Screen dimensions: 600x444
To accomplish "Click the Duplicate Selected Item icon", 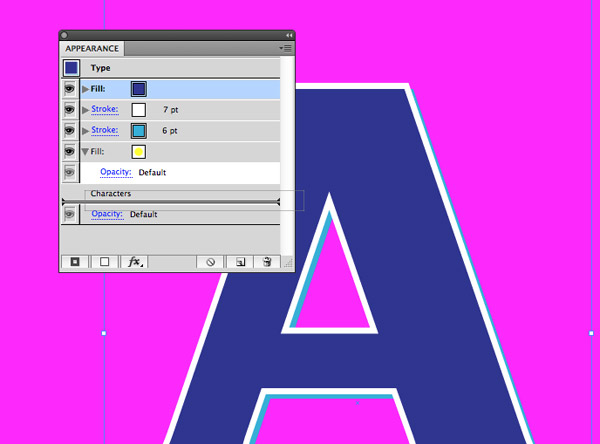I will pyautogui.click(x=240, y=262).
